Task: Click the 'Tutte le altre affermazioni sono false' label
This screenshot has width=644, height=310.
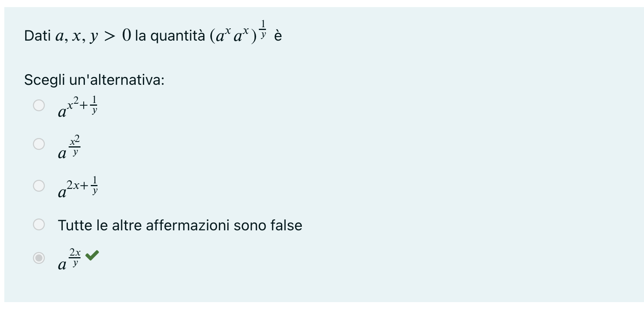Action: click(x=180, y=225)
